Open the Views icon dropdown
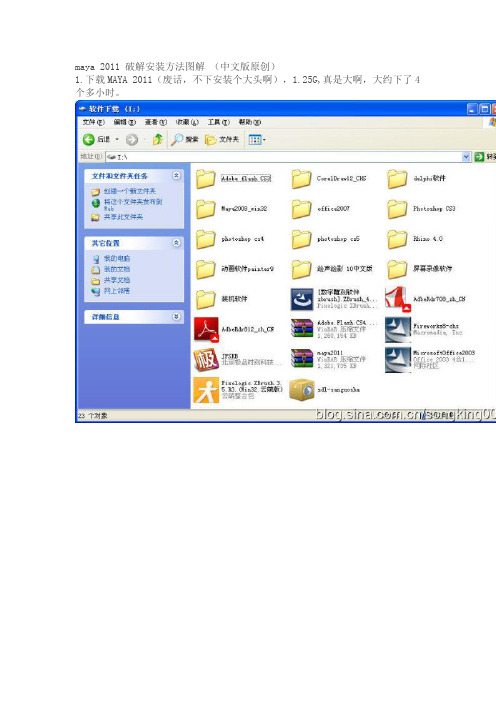 coord(257,140)
